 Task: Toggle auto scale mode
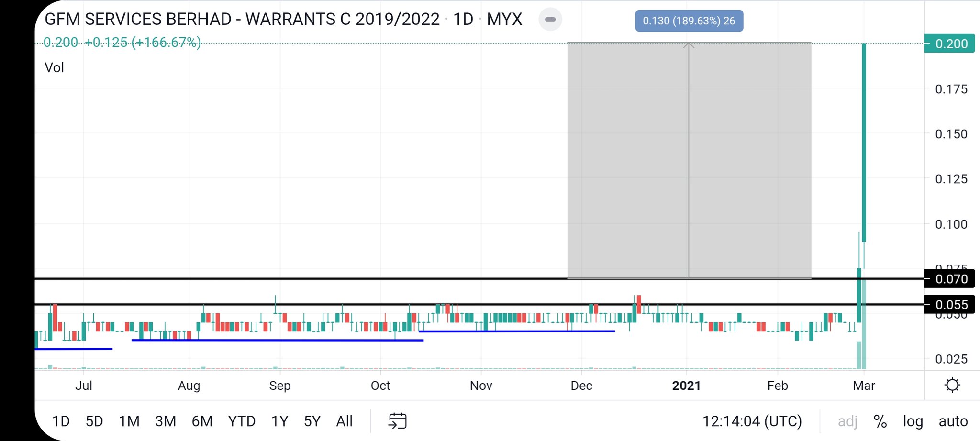click(x=953, y=421)
